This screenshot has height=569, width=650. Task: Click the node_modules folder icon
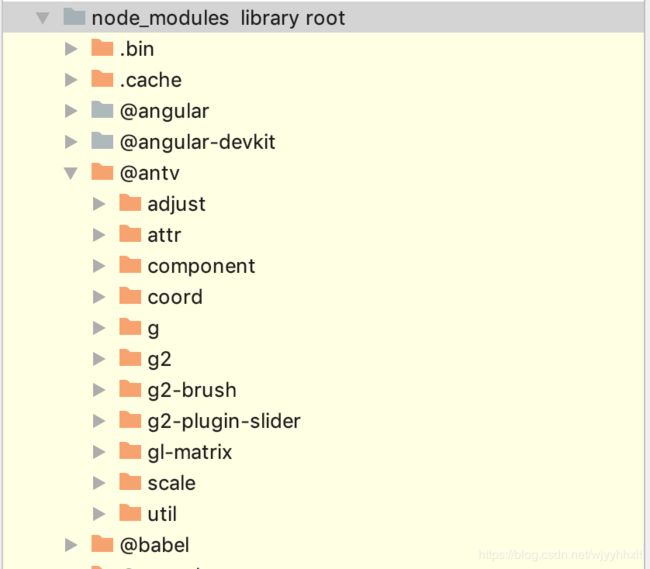74,17
